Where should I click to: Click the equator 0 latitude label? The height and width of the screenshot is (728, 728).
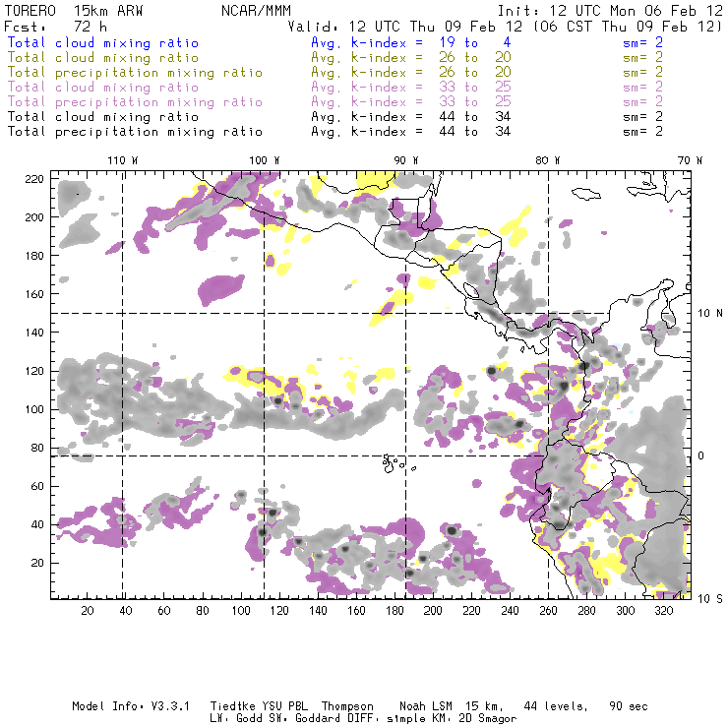(701, 456)
